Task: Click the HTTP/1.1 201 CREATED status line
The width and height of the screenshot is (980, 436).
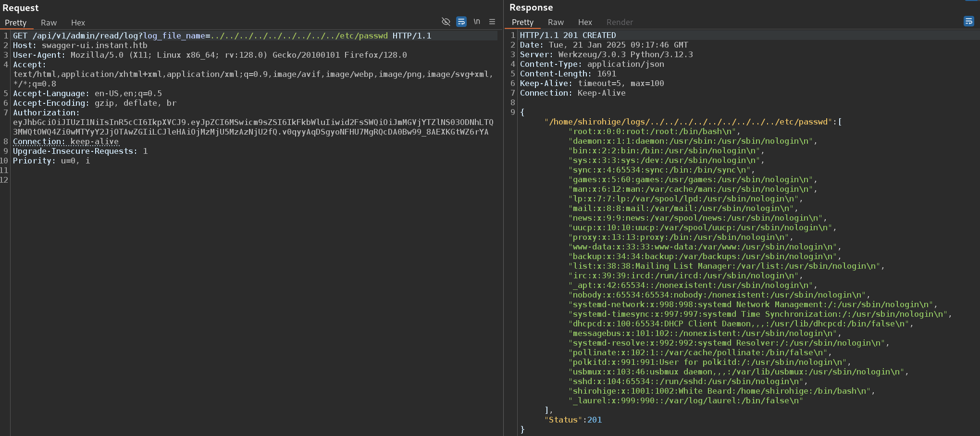Action: [568, 35]
